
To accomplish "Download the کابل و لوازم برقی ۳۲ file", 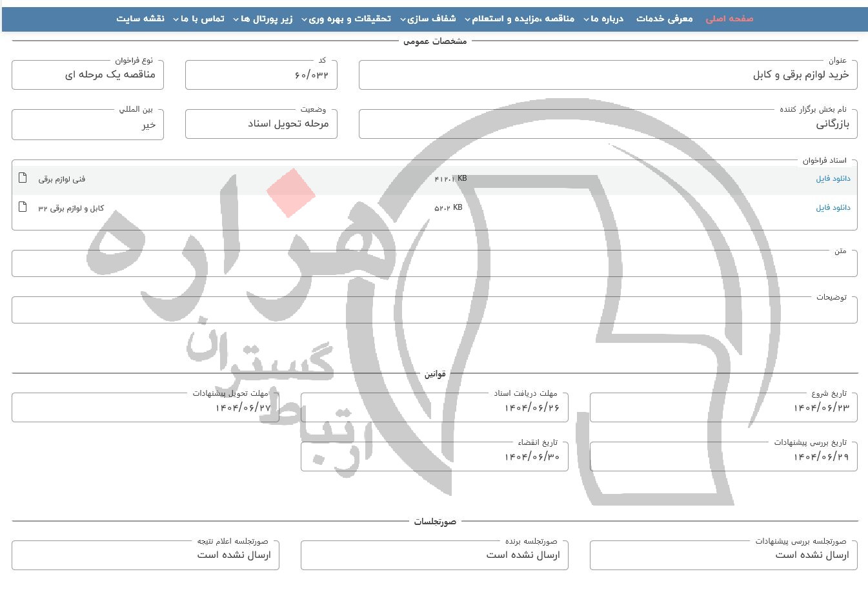I will coord(833,208).
